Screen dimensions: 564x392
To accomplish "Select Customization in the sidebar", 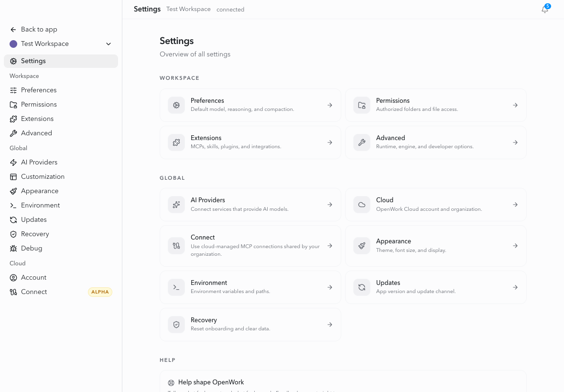I will click(x=61, y=177).
